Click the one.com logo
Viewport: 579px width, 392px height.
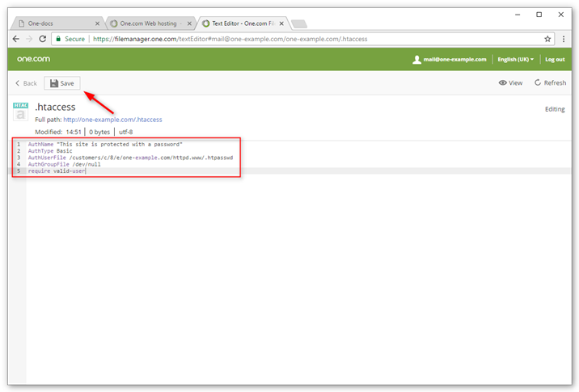pyautogui.click(x=33, y=59)
